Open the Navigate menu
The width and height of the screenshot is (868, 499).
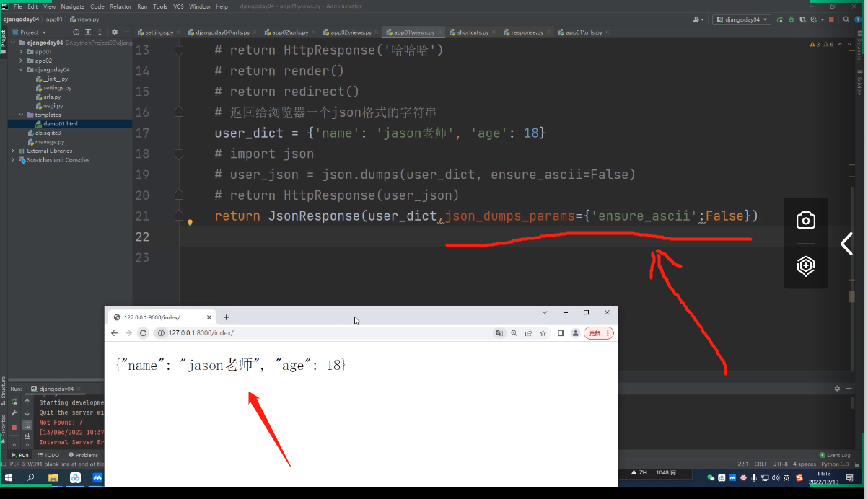coord(73,6)
